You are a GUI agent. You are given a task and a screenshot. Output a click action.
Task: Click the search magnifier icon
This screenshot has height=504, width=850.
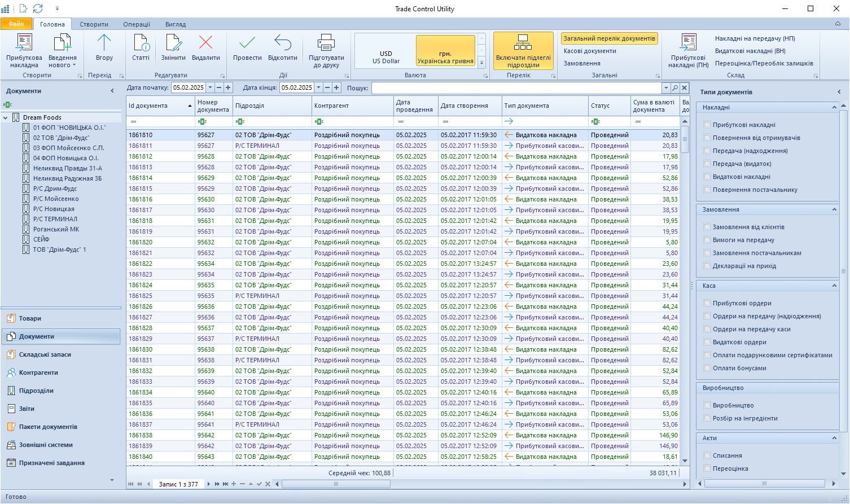point(675,88)
